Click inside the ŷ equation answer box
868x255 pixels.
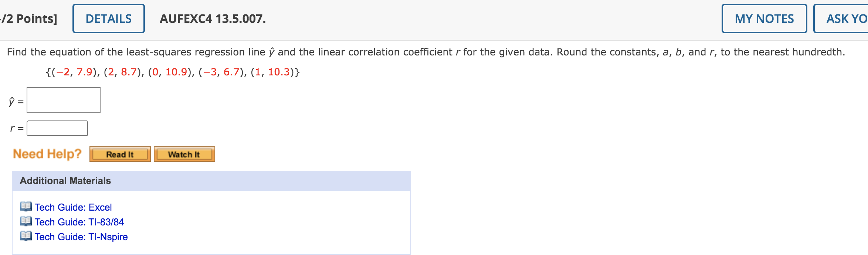click(63, 99)
